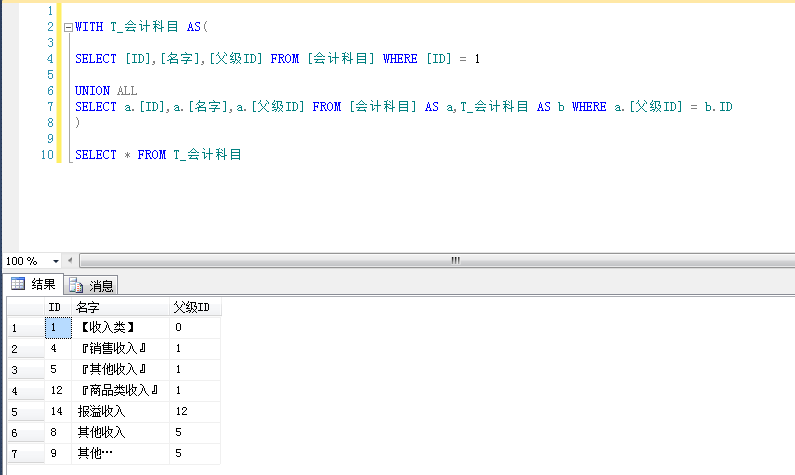Select cell 其他… in row 7
This screenshot has height=475, width=795.
120,453
